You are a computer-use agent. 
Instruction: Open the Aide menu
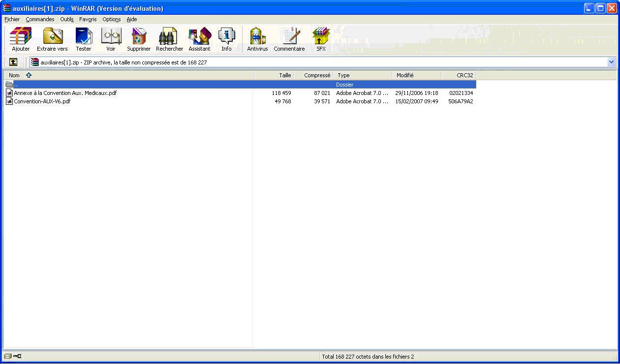pyautogui.click(x=132, y=19)
